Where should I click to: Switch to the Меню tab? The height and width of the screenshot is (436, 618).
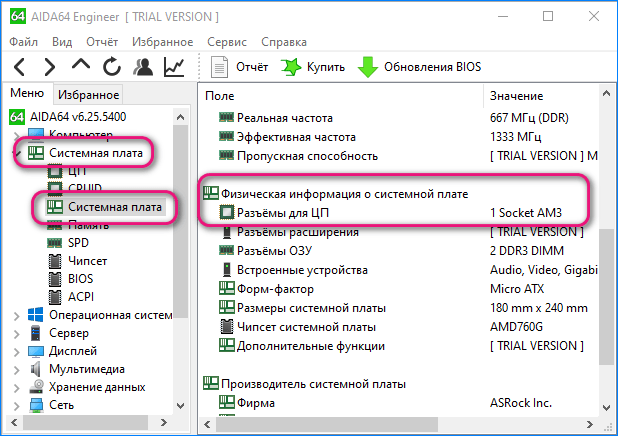(x=27, y=93)
